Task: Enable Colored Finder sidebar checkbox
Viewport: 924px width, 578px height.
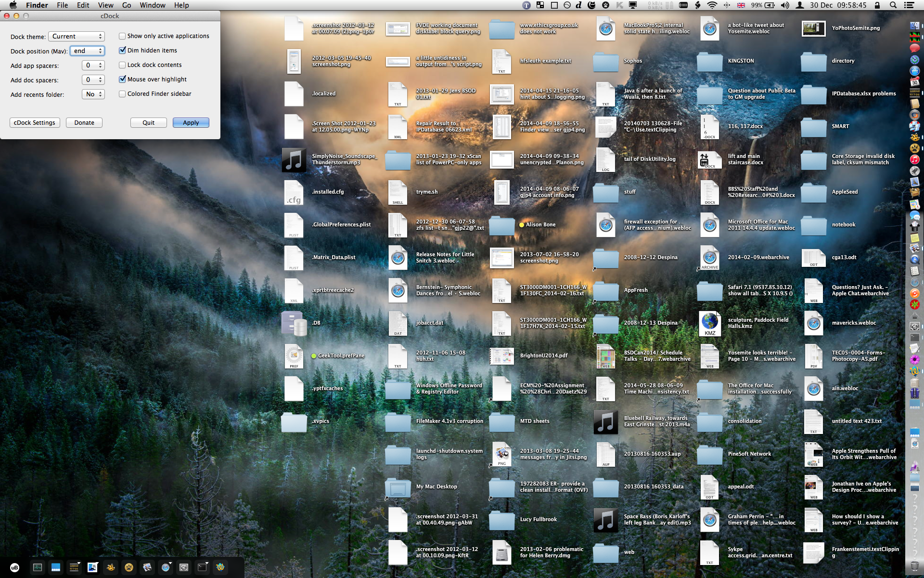Action: (x=122, y=94)
